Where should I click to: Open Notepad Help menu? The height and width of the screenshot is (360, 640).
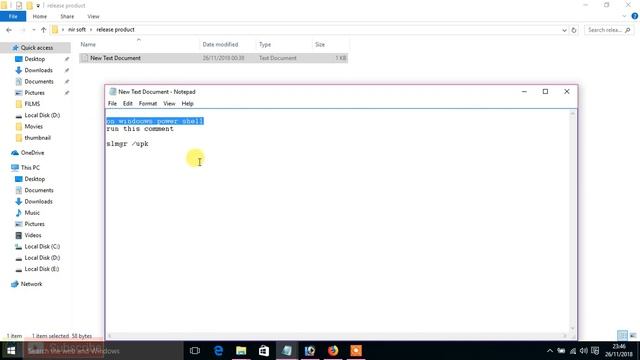187,104
